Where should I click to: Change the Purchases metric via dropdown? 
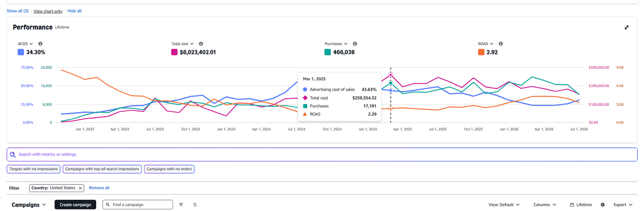click(336, 44)
